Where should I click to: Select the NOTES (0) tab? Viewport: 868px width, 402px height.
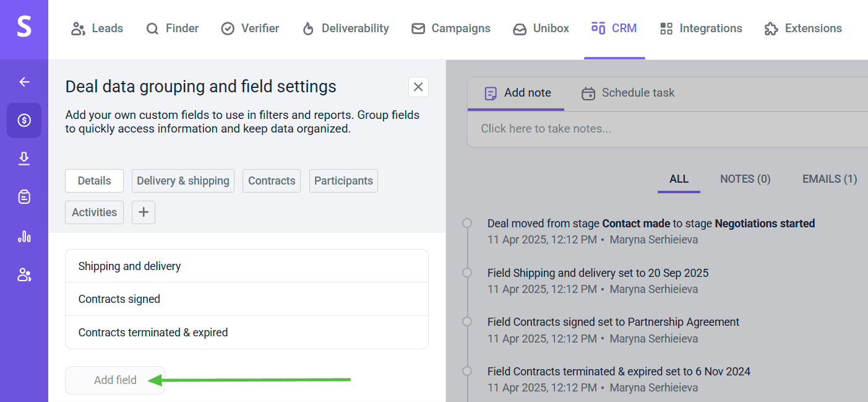pyautogui.click(x=745, y=179)
